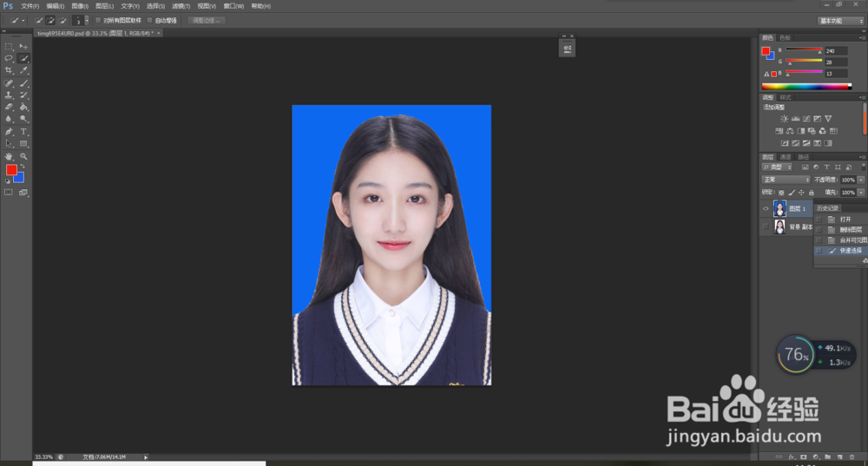This screenshot has height=466, width=868.
Task: Open the 文件(F) menu
Action: coord(30,6)
